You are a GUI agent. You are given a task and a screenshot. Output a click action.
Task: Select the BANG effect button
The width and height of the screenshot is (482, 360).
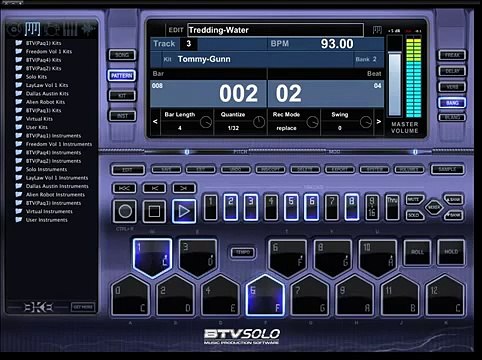point(452,103)
